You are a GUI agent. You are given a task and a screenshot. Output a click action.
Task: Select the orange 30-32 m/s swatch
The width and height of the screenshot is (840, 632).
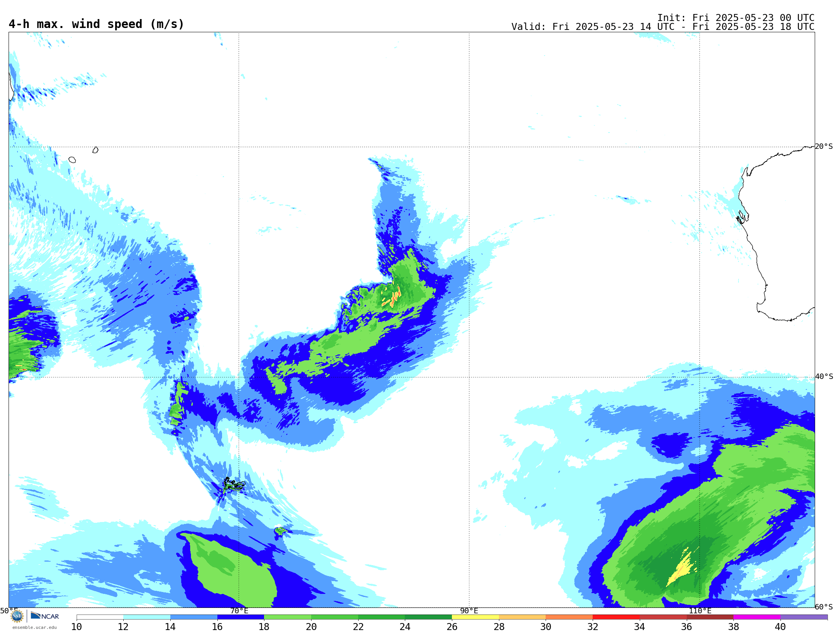pos(569,617)
